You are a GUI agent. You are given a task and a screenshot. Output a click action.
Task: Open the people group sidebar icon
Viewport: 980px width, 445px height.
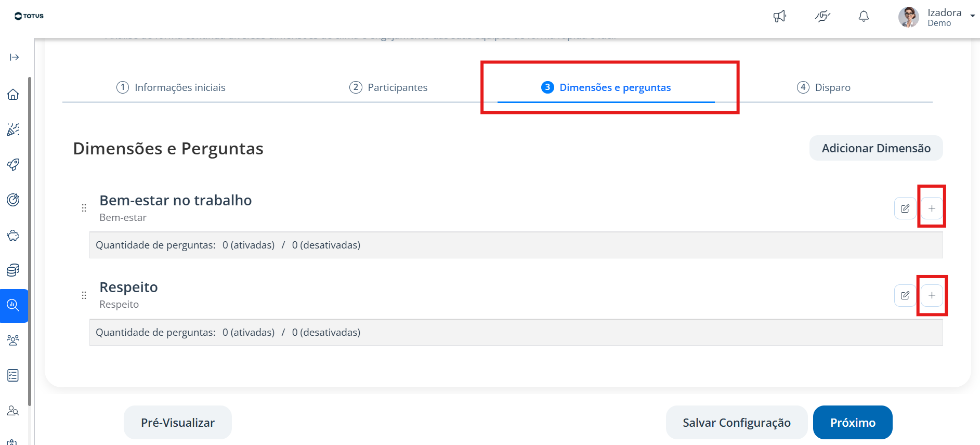tap(13, 340)
